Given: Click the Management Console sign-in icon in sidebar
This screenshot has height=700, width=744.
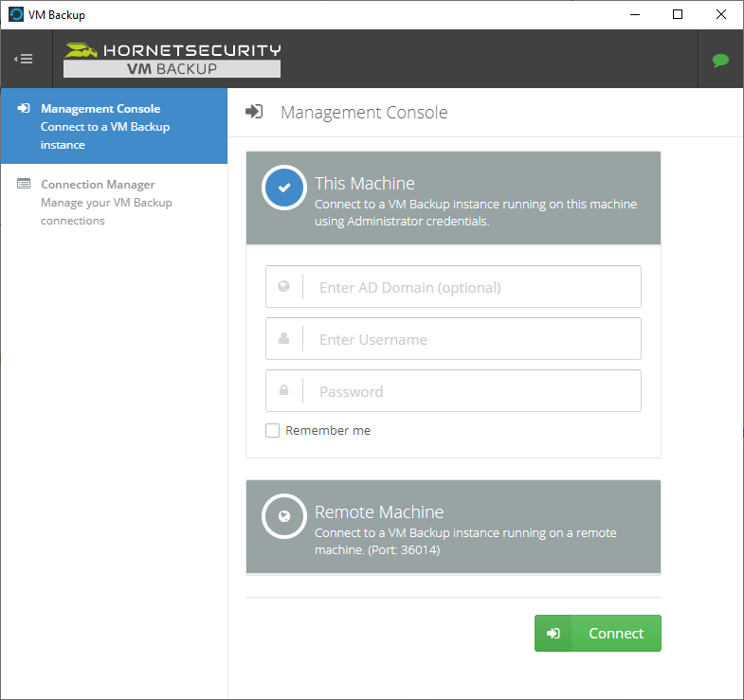Looking at the screenshot, I should point(24,108).
